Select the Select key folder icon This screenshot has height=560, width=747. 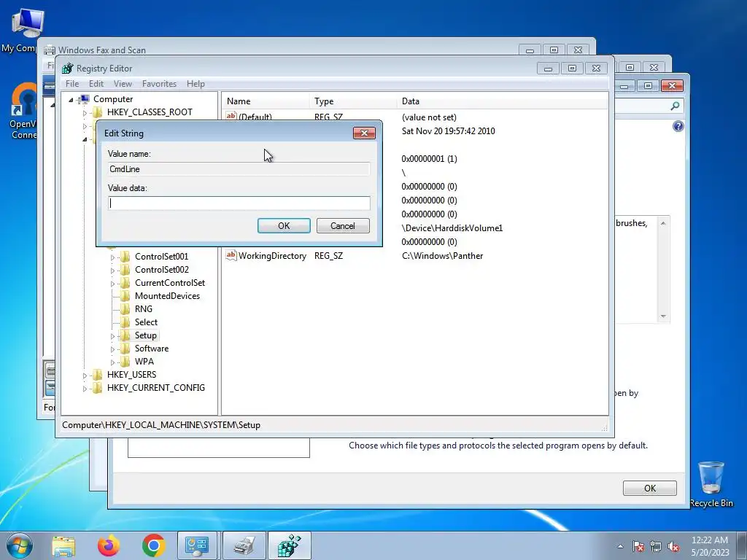(125, 322)
